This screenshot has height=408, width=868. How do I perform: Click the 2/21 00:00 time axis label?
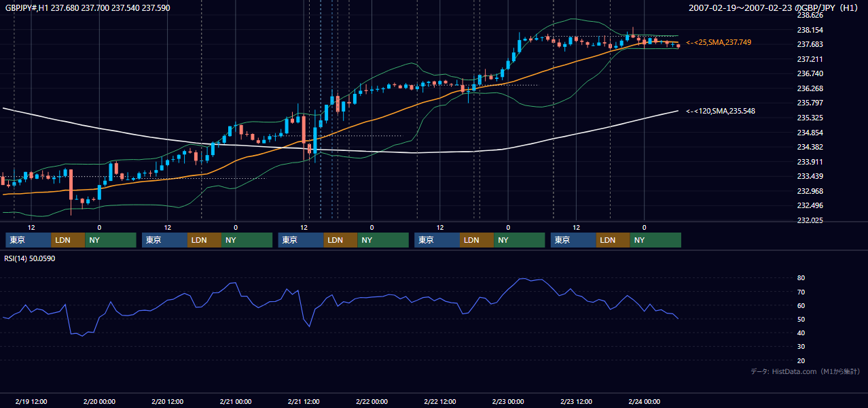click(x=236, y=401)
